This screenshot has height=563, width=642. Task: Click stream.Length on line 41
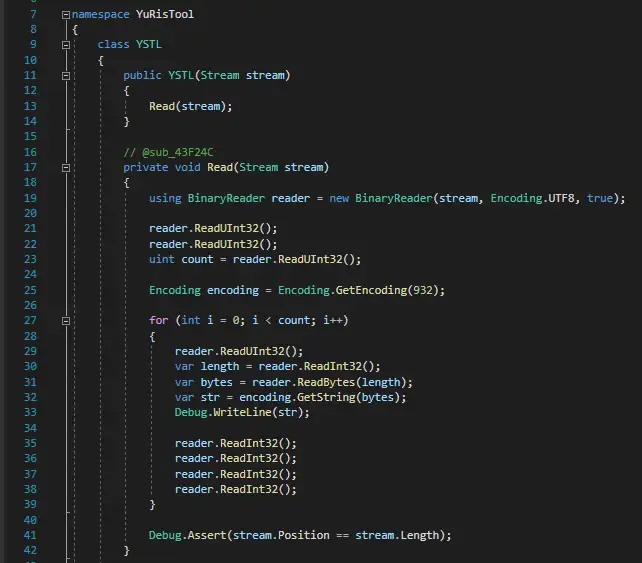click(x=397, y=535)
